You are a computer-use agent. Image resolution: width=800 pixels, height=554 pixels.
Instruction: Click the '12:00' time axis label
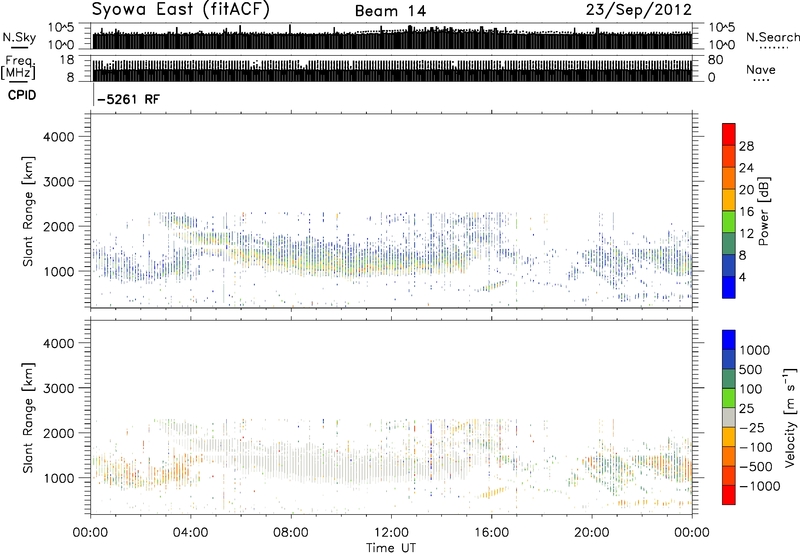(391, 533)
